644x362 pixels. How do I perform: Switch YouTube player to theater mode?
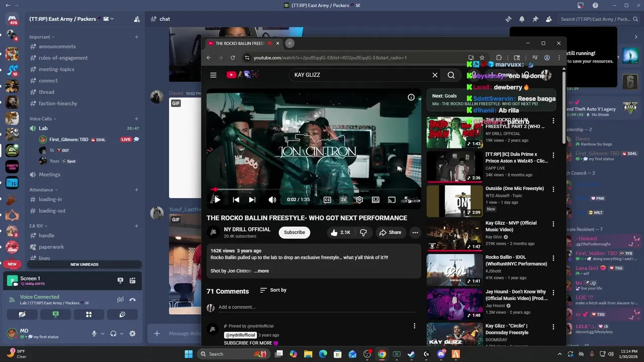[375, 200]
